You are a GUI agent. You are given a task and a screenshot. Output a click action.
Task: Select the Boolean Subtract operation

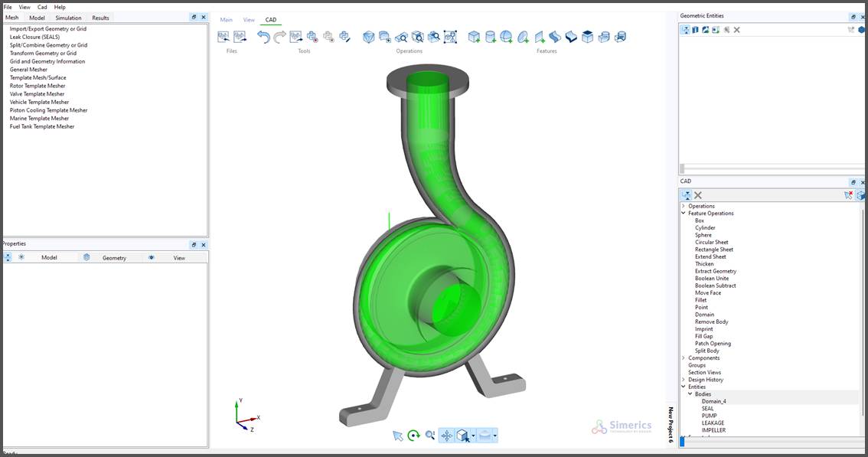tap(716, 286)
